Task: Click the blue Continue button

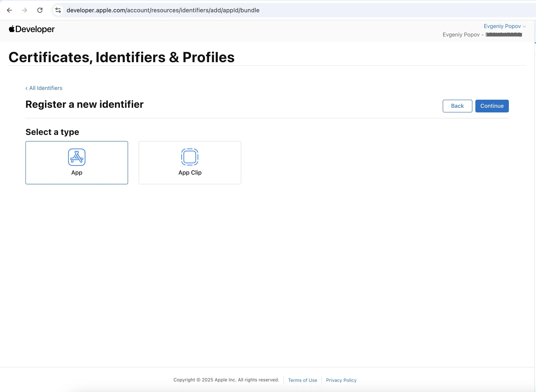Action: pos(492,106)
